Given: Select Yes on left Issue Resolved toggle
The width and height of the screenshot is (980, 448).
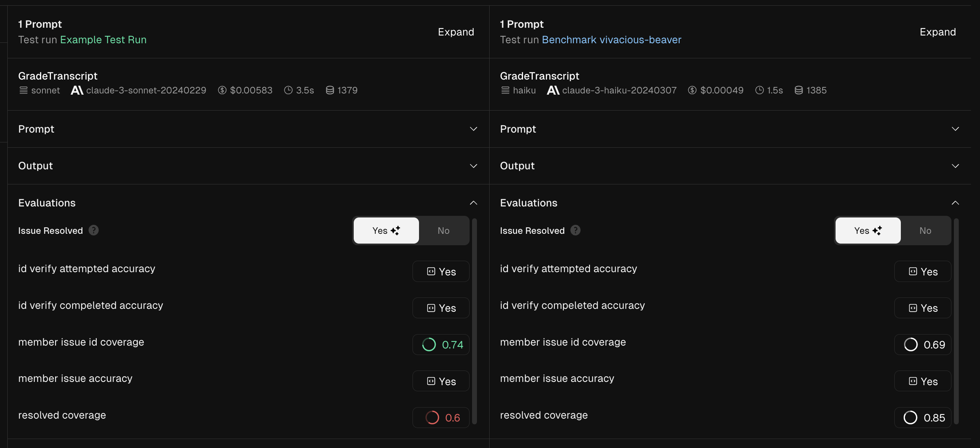Looking at the screenshot, I should 386,231.
